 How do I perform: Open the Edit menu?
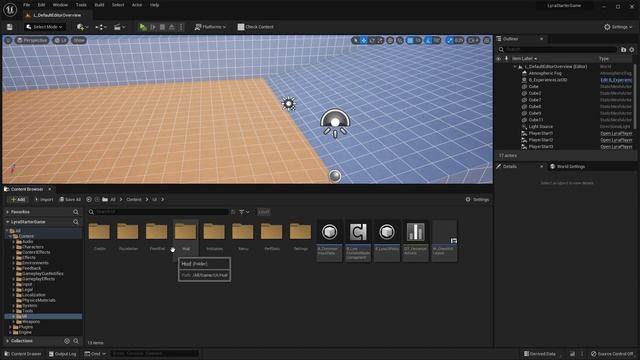pos(41,5)
